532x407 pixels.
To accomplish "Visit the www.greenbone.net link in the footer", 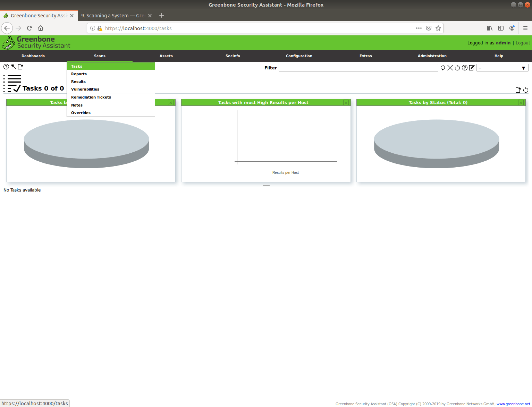I will [513, 404].
